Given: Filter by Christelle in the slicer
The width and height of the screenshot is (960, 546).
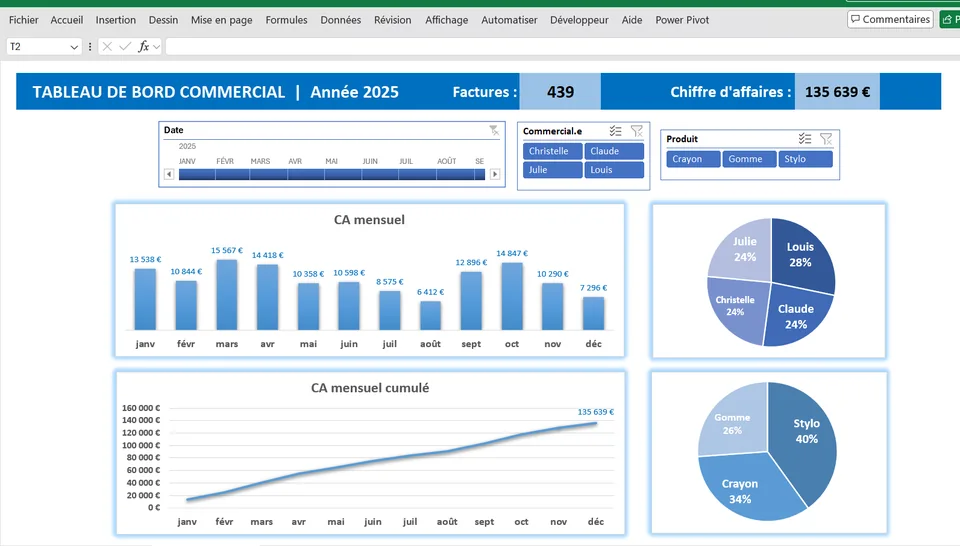Looking at the screenshot, I should [552, 151].
